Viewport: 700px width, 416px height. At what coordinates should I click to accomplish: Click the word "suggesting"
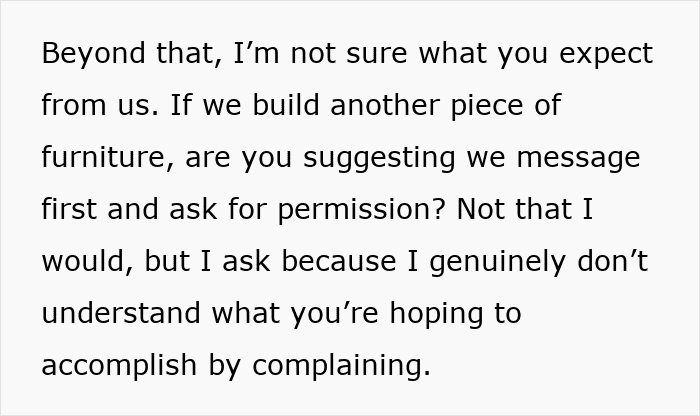click(368, 157)
